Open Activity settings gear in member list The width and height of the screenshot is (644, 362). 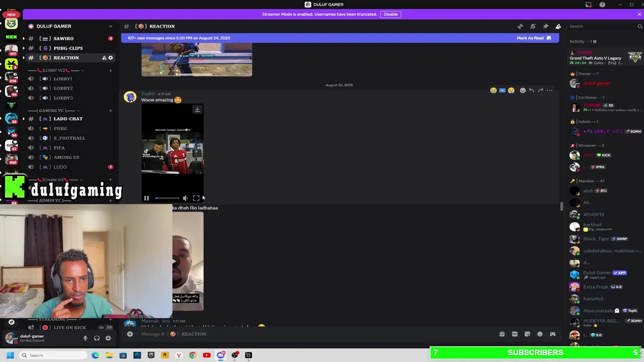[595, 41]
